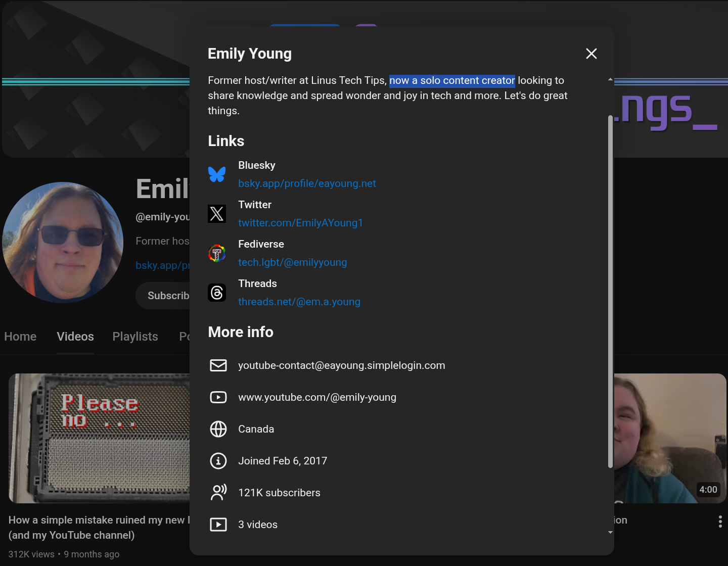Click the Emily Young dialog title
728x566 pixels.
coord(250,54)
